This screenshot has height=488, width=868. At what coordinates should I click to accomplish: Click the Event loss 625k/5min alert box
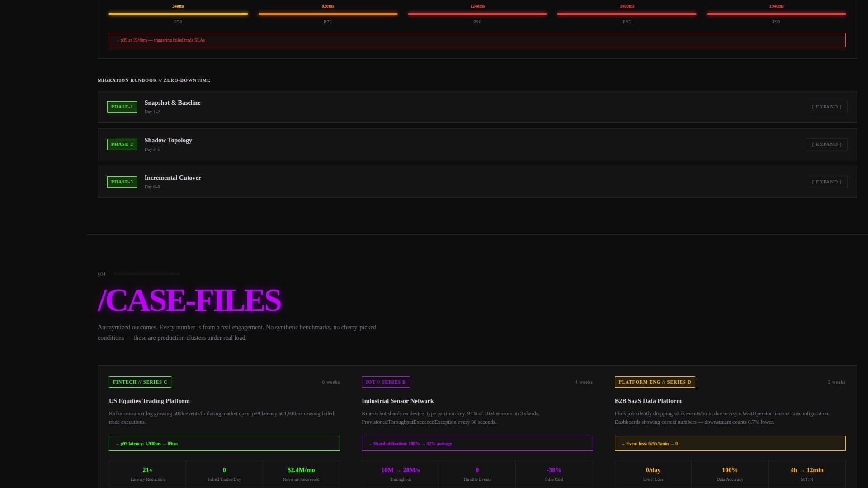pos(730,443)
